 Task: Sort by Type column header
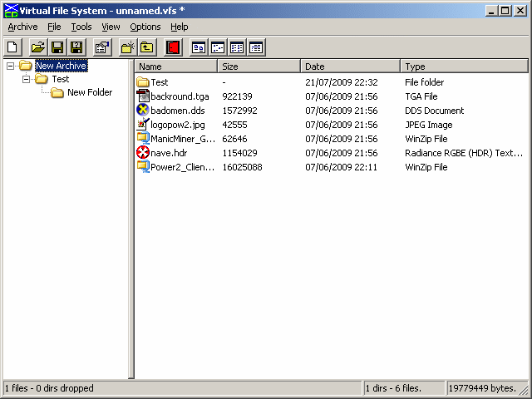pos(464,66)
